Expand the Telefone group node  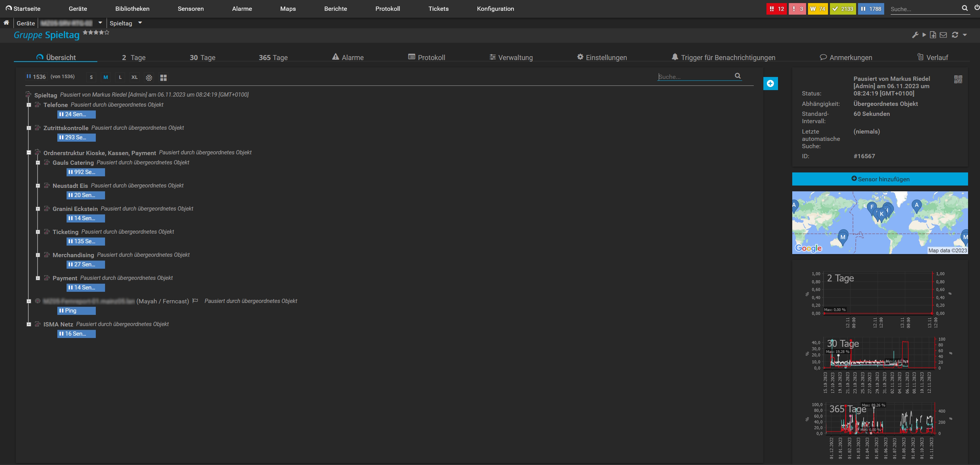29,105
